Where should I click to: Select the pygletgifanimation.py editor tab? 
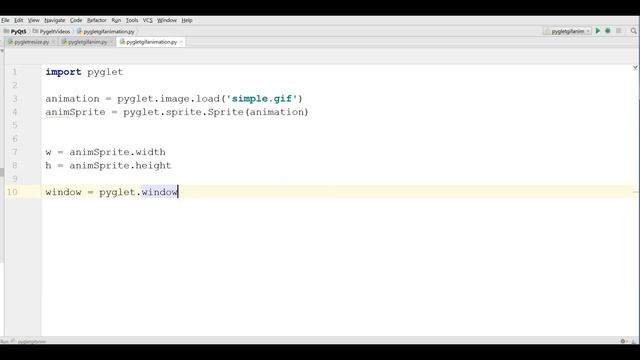(151, 42)
